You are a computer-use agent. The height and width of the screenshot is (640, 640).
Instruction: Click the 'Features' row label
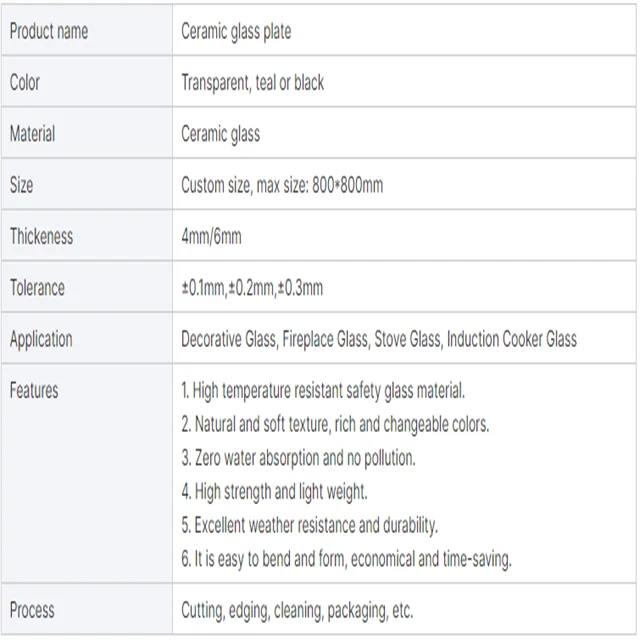34,391
